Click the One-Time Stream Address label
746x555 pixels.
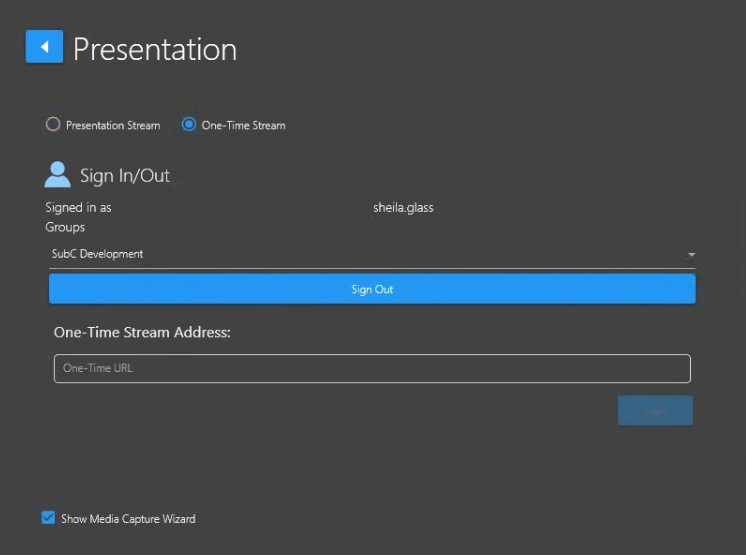(142, 332)
